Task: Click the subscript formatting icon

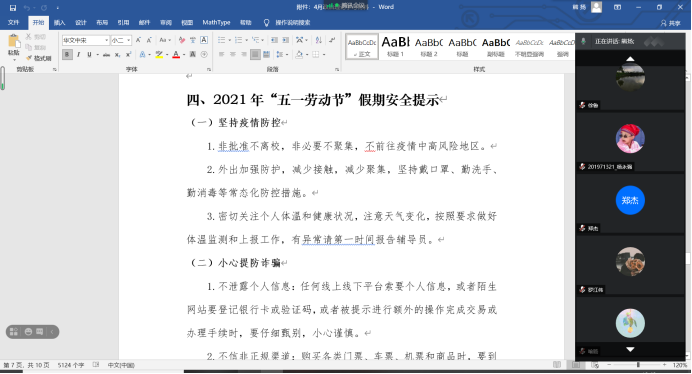Action: pos(117,55)
